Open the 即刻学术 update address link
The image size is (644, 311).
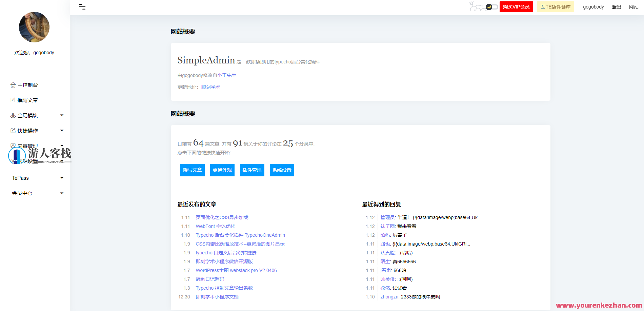[210, 87]
